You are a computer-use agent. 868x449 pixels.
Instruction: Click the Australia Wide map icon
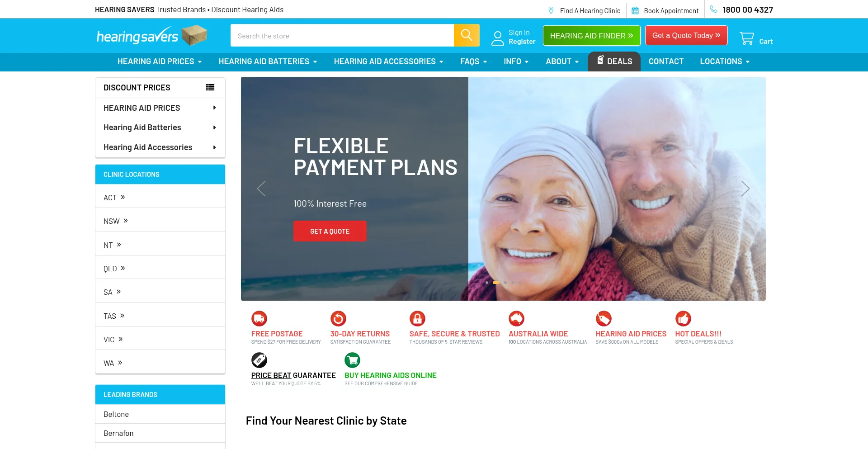(516, 319)
